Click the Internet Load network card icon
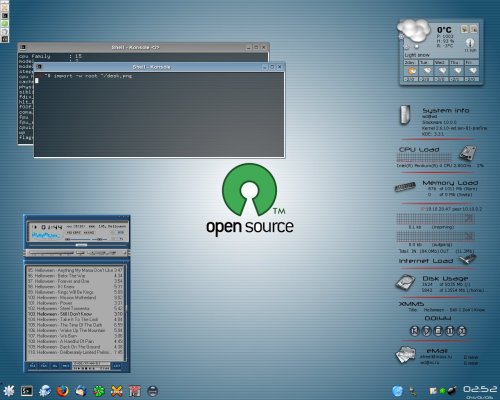This screenshot has width=500, height=400. [467, 259]
